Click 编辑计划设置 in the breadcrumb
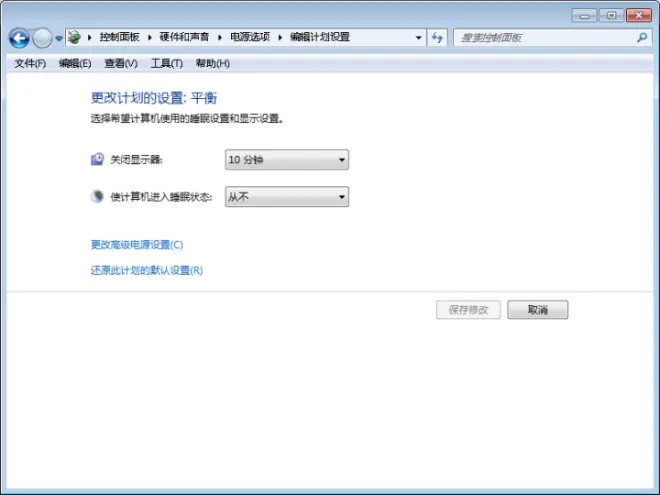 [x=320, y=37]
